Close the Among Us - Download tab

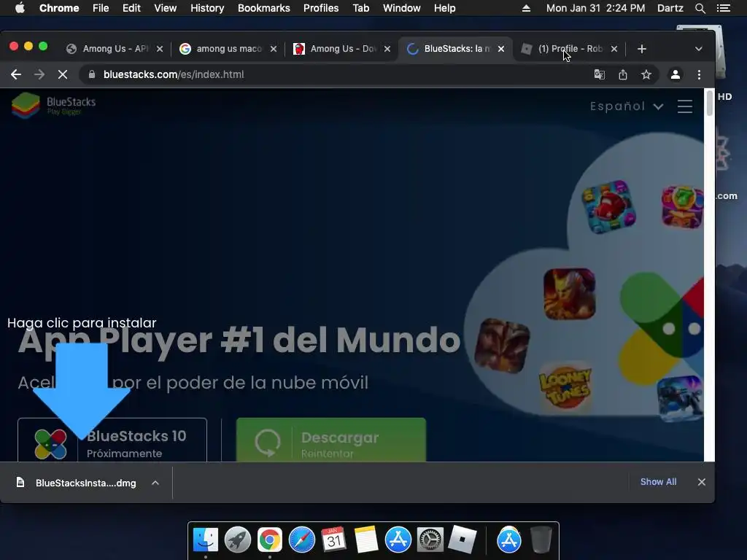(x=387, y=49)
